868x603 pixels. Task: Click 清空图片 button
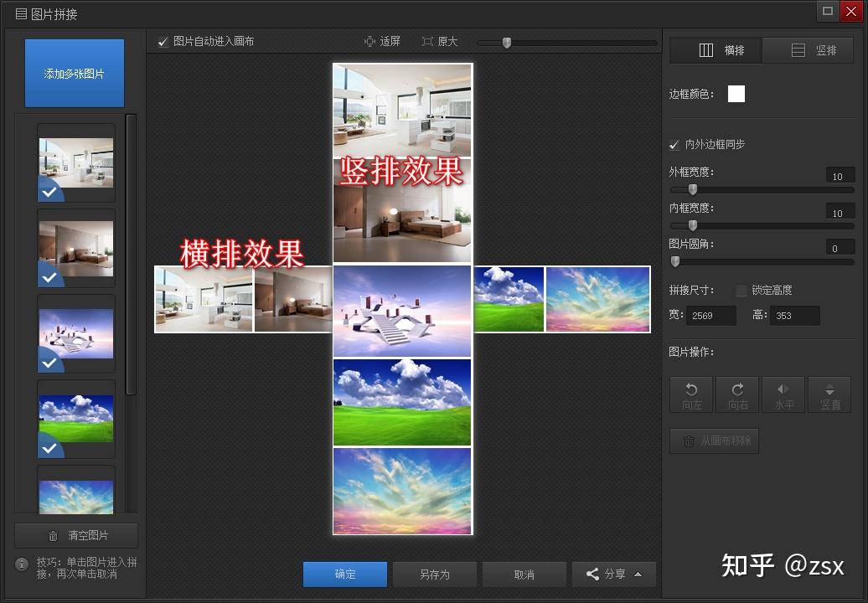coord(76,535)
